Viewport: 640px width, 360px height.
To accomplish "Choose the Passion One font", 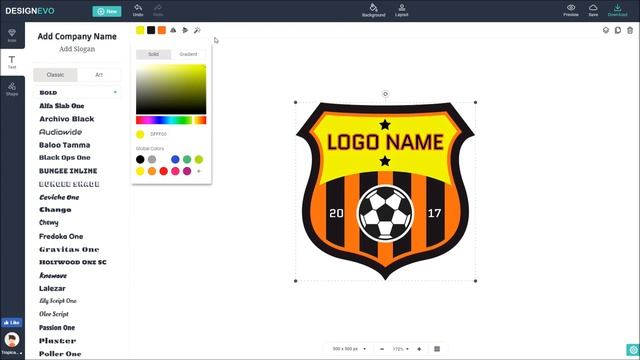I will [57, 327].
